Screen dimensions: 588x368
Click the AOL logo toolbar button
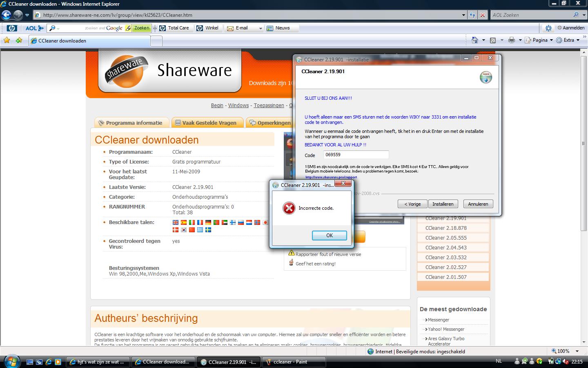tap(34, 28)
